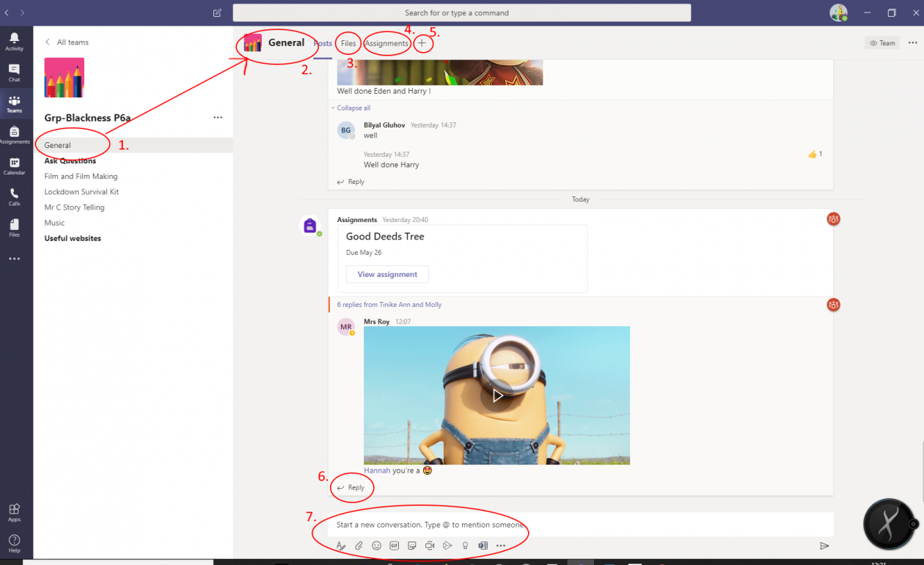The height and width of the screenshot is (565, 924).
Task: Go forward with the title bar arrow
Action: tap(23, 12)
